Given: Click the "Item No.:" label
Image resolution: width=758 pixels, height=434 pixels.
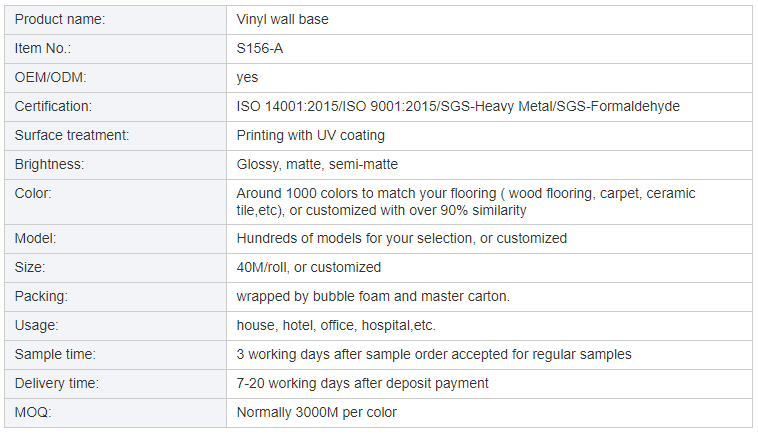Looking at the screenshot, I should click(x=43, y=48).
